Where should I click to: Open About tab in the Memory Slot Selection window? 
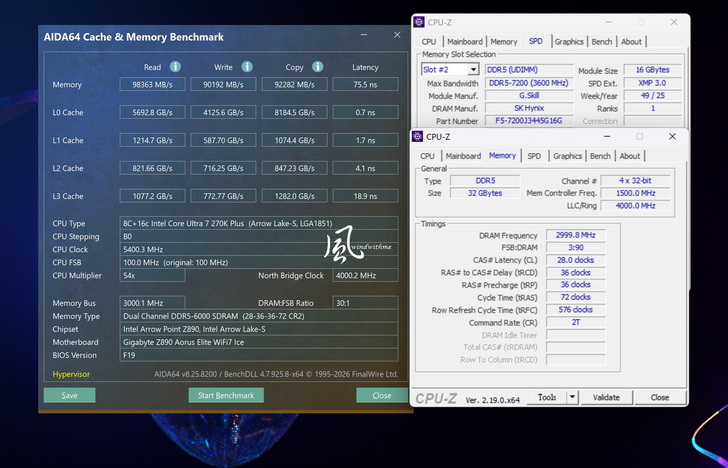pyautogui.click(x=631, y=42)
